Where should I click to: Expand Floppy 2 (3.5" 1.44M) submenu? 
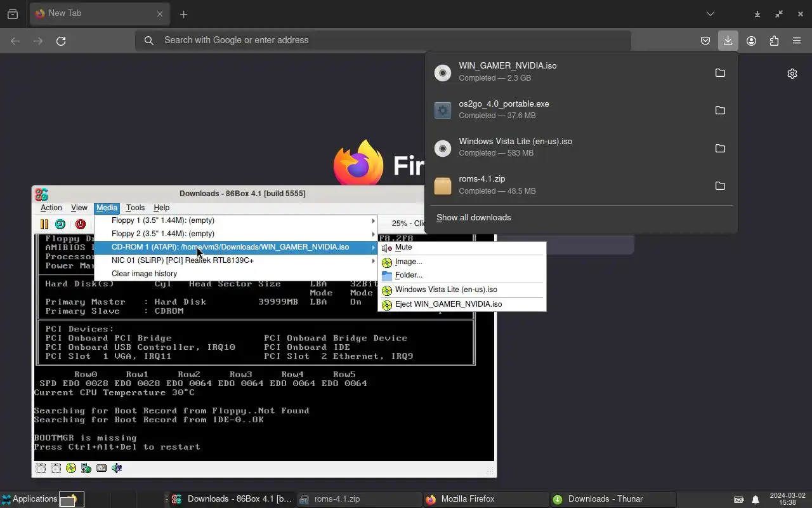(236, 234)
